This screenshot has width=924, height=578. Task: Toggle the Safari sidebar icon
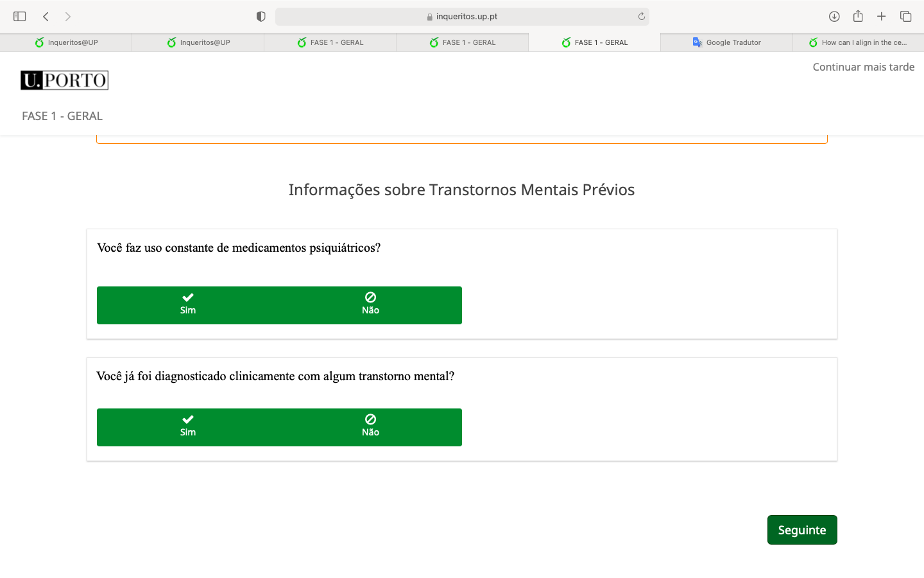(x=20, y=17)
